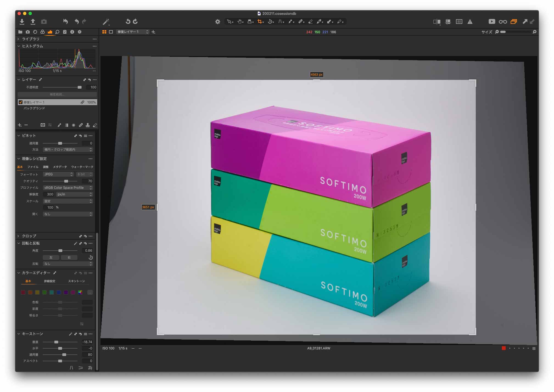Select the healing bandage cursor tool
554x392 pixels.
point(301,22)
